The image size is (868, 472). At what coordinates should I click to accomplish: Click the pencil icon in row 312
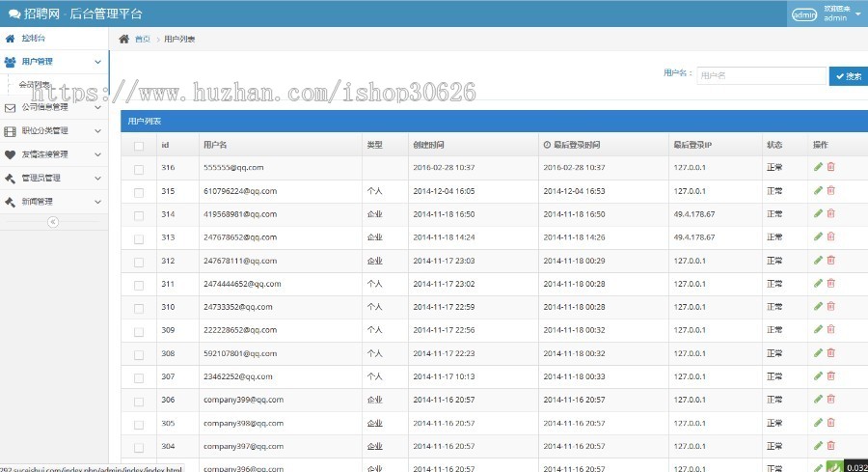tap(818, 260)
